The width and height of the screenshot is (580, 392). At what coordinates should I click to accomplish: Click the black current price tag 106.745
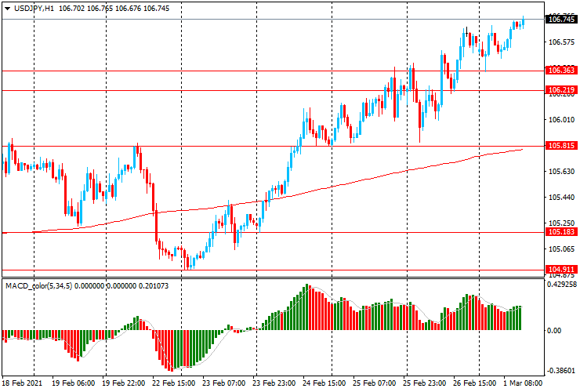pyautogui.click(x=561, y=20)
